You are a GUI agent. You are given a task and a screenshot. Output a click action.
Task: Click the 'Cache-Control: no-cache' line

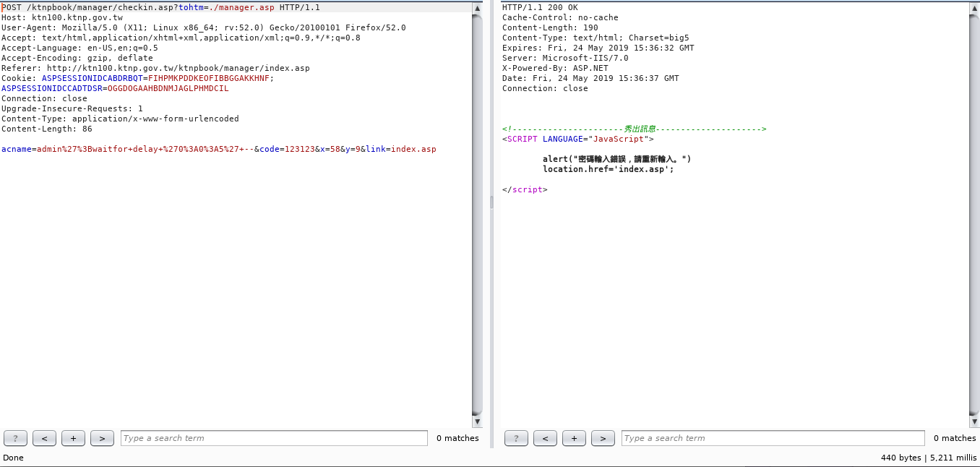[560, 17]
